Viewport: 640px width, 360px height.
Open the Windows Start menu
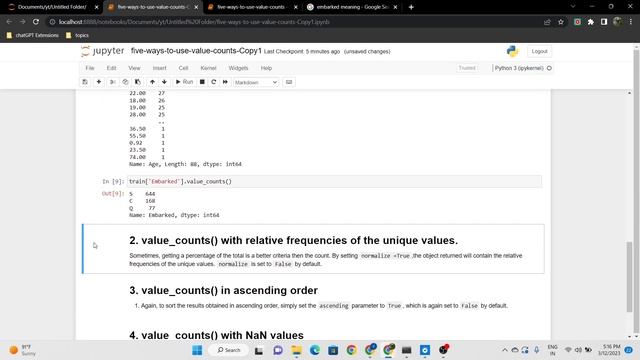(x=197, y=350)
